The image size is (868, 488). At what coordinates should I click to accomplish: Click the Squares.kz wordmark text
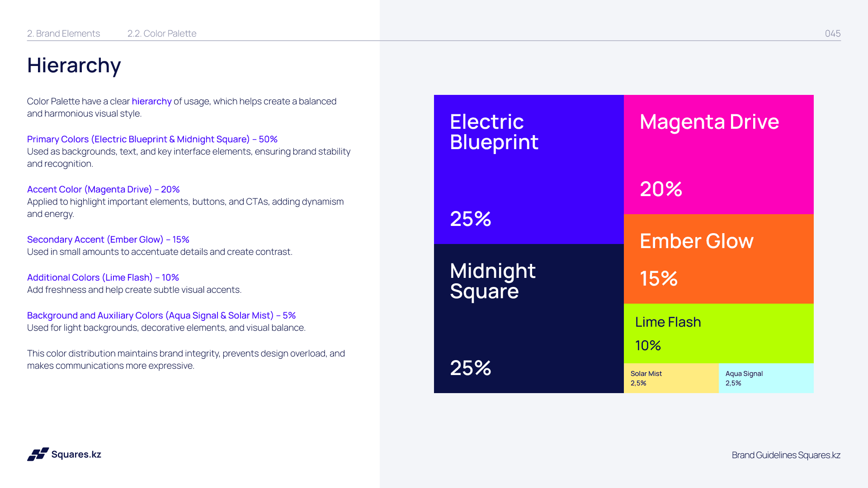(x=76, y=455)
